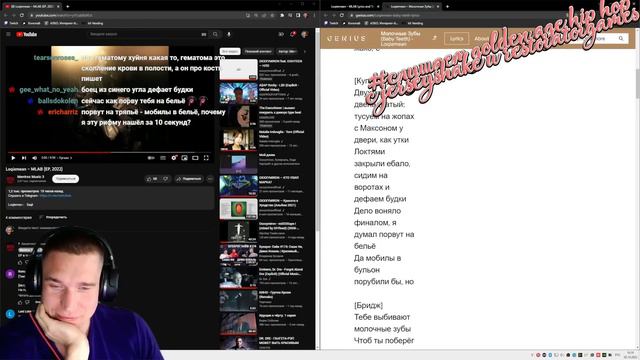Screen dimensions: 640x360
Task: Share the video with Поделиться button
Action: tap(189, 179)
